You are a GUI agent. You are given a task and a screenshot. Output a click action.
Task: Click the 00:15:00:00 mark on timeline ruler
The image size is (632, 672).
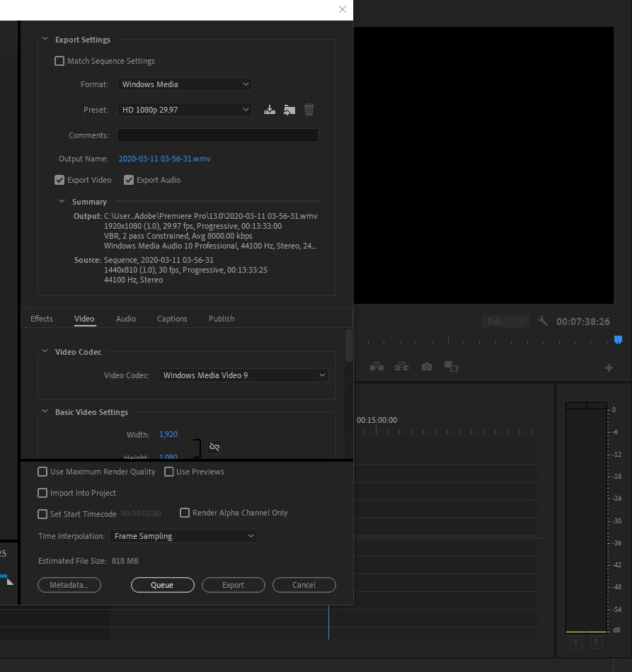377,421
